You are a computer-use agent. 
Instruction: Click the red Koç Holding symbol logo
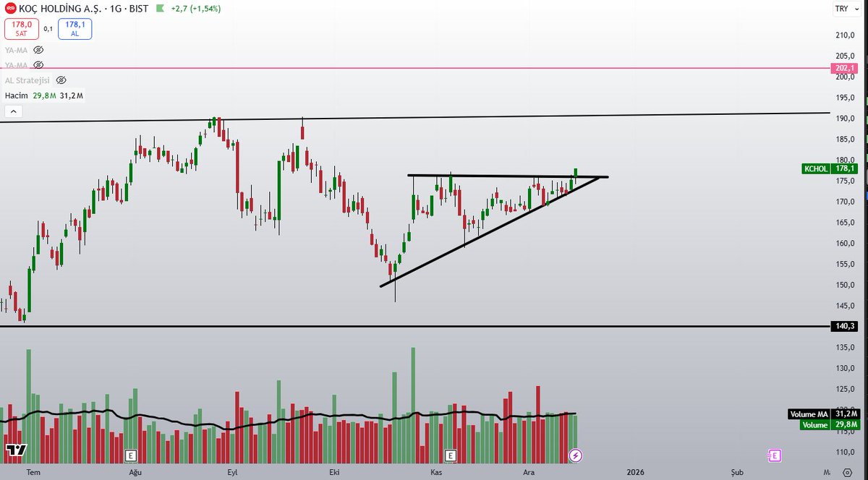pyautogui.click(x=11, y=9)
